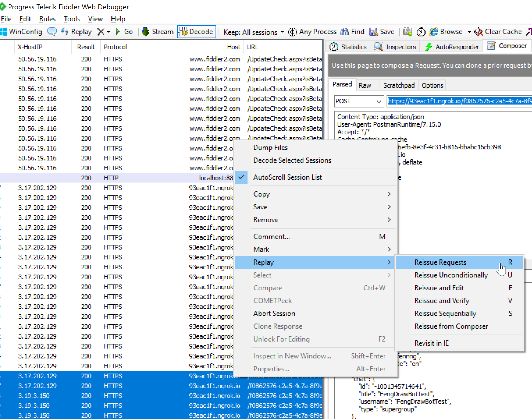The image size is (532, 419).
Task: Open the Tools menu
Action: pos(72,19)
